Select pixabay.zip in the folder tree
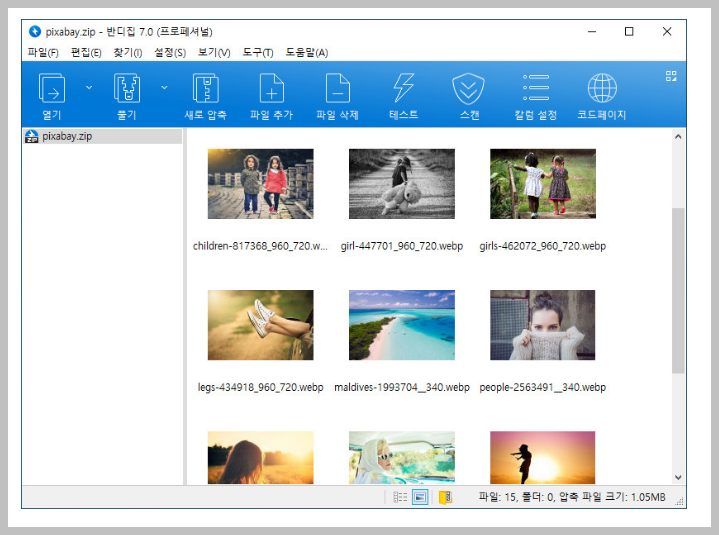Viewport: 719px width, 535px height. click(x=103, y=136)
